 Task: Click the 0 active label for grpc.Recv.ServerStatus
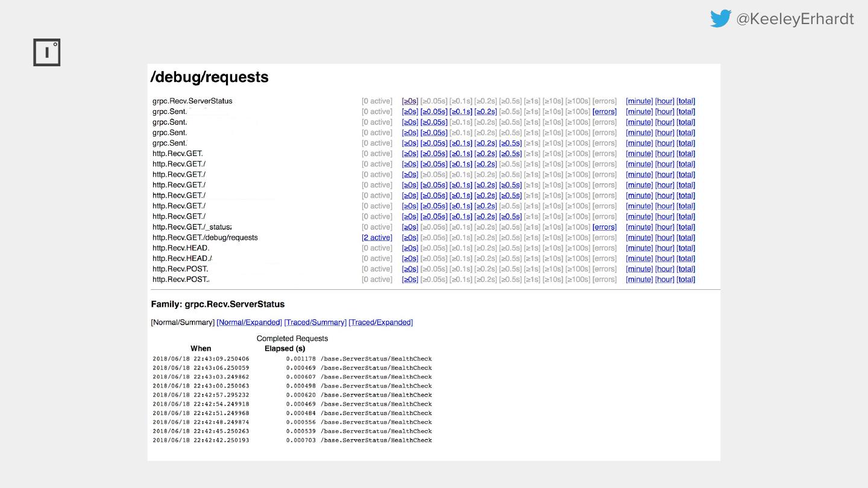[x=377, y=101]
